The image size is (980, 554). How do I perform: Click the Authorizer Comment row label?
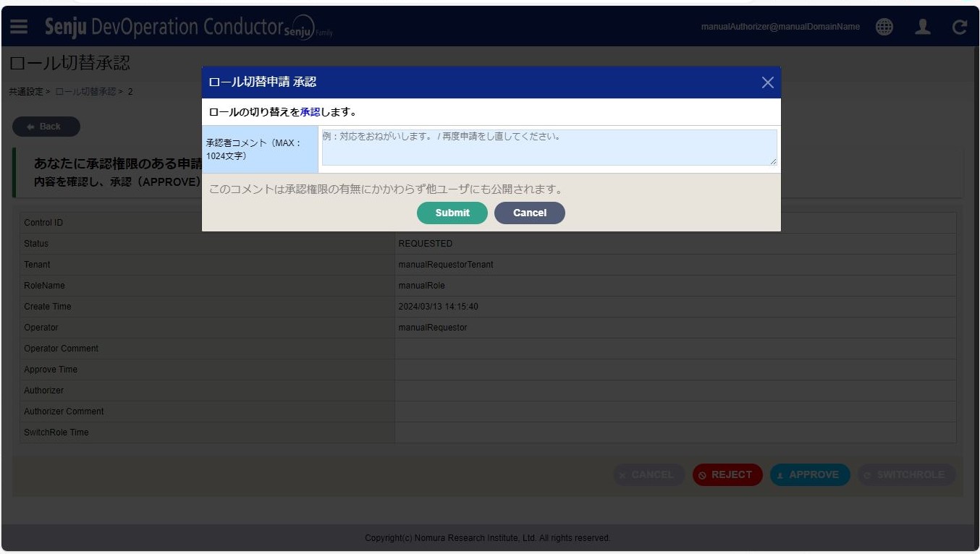tap(64, 412)
